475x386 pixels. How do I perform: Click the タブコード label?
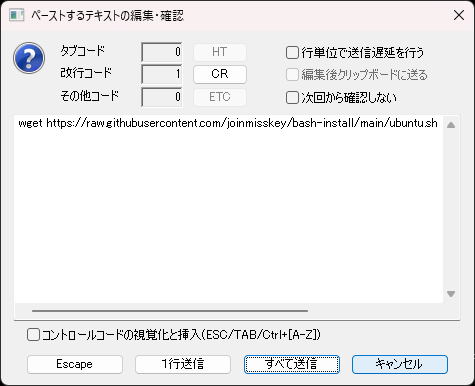[x=82, y=51]
